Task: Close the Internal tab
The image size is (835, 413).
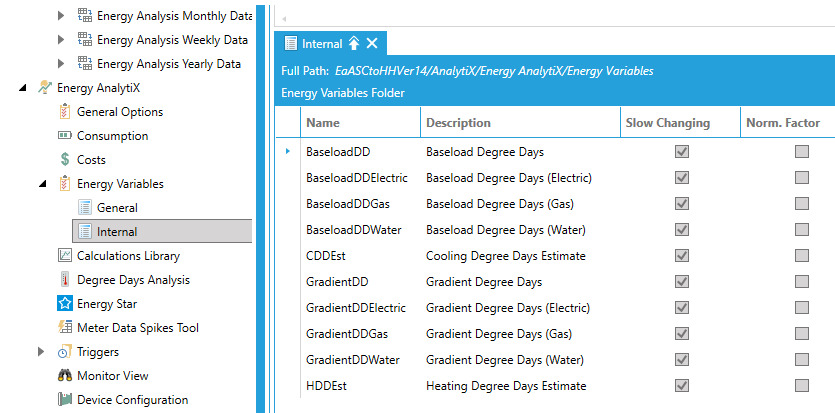Action: point(372,43)
